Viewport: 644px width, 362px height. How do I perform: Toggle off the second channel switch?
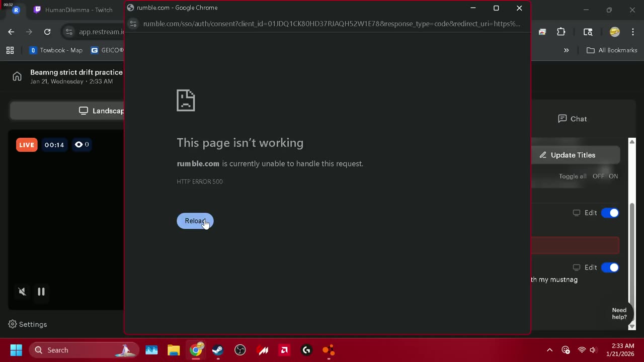[610, 267]
